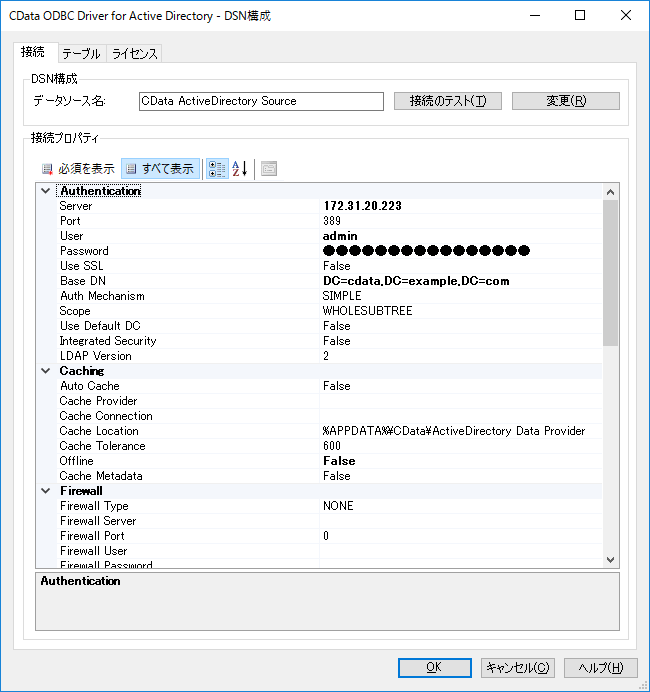Screen dimensions: 650x692
Task: Switch to the ライセンス tab
Action: tap(134, 54)
